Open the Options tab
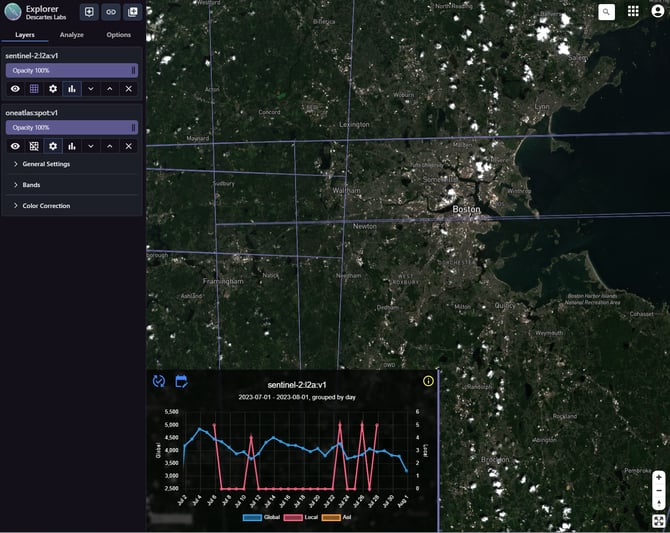The width and height of the screenshot is (670, 533). click(x=118, y=35)
